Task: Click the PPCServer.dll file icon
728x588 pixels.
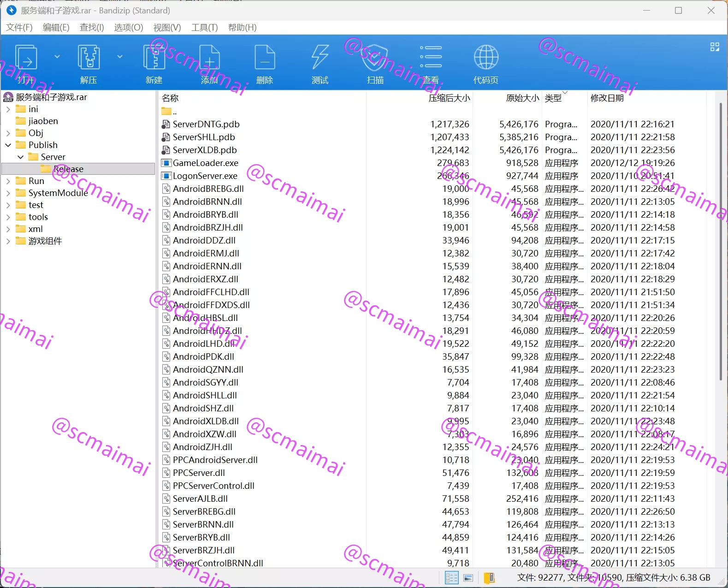Action: tap(166, 473)
